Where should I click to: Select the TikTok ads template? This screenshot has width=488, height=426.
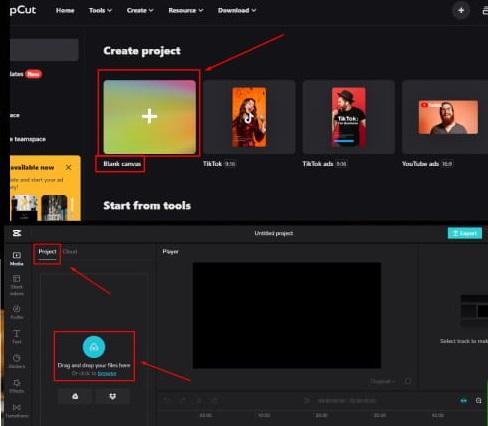point(349,117)
